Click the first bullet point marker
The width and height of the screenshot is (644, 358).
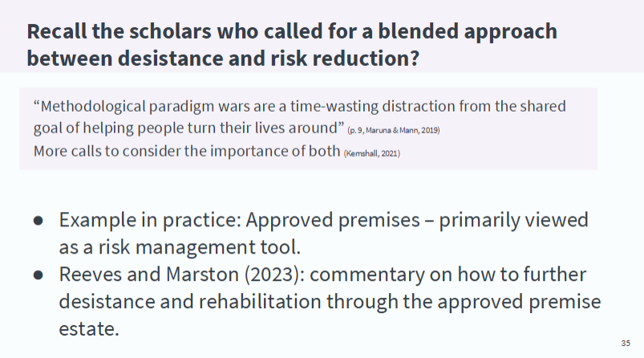38,221
